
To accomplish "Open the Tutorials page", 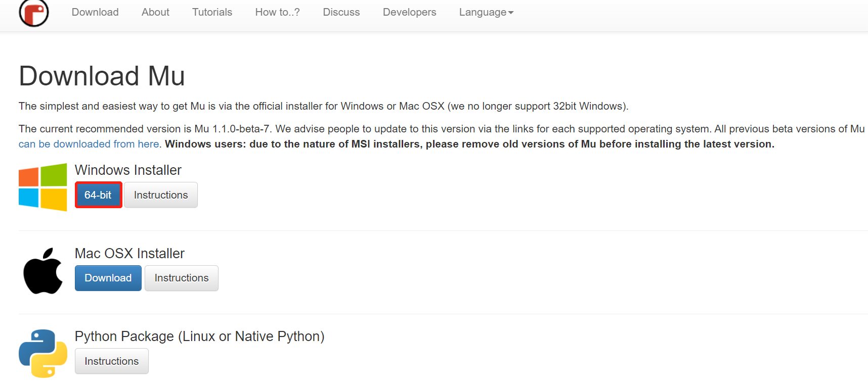I will [212, 12].
